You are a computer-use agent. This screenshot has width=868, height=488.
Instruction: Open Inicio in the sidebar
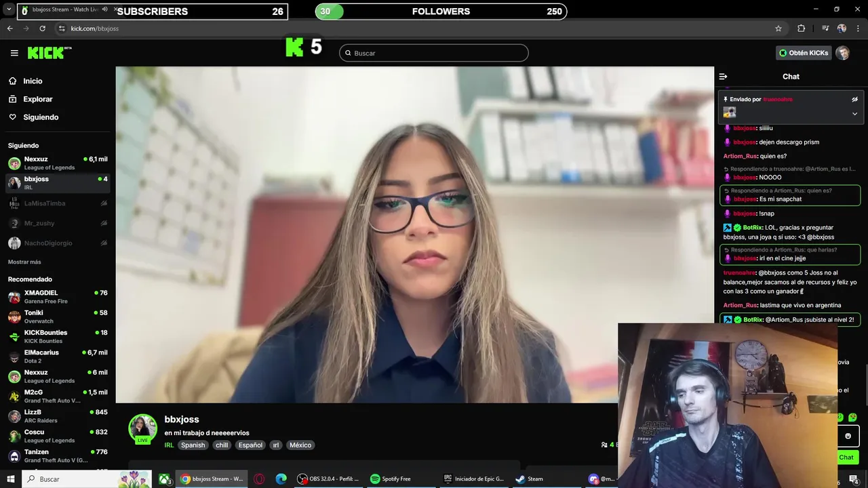pyautogui.click(x=33, y=81)
